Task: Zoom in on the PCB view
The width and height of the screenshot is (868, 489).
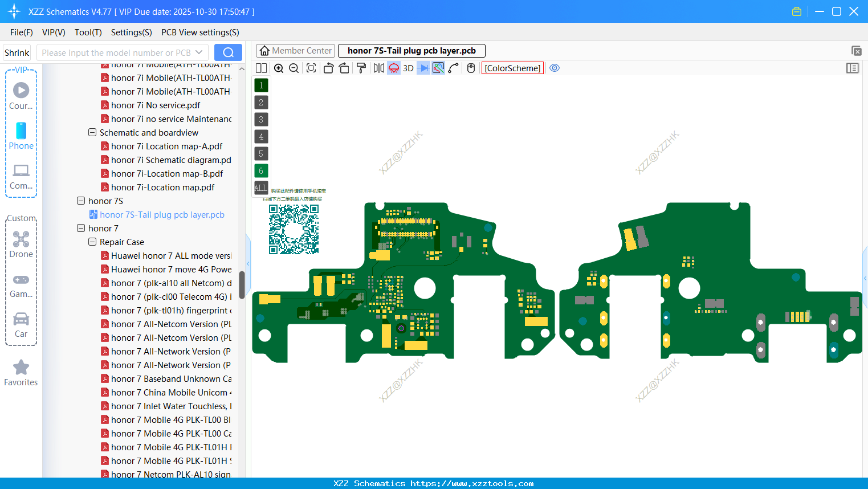Action: (279, 68)
